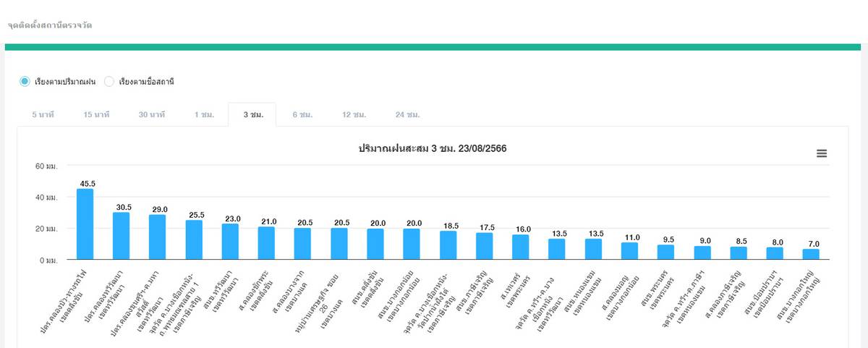The width and height of the screenshot is (868, 348).
Task: Select the เรียงตามชื่อสถานี radio button
Action: 109,82
